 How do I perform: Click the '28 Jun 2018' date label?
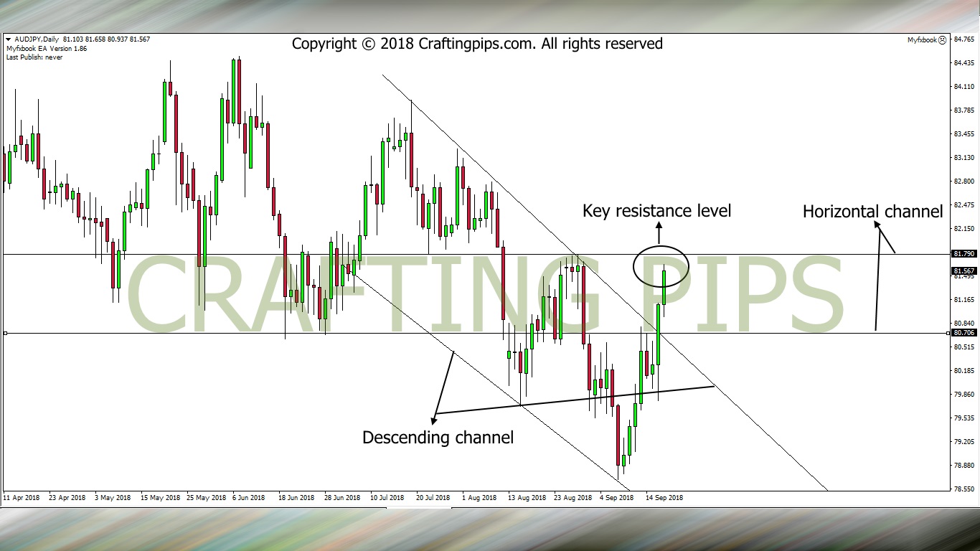342,497
